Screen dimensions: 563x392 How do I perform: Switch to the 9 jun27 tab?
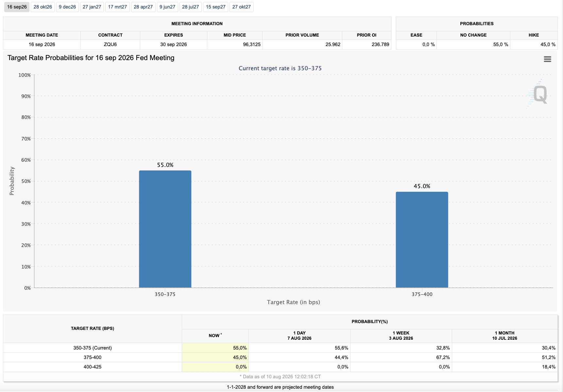tap(167, 7)
